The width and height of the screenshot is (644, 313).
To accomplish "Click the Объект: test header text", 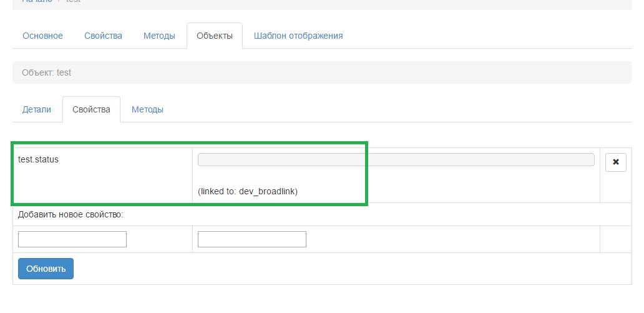I will pyautogui.click(x=46, y=73).
